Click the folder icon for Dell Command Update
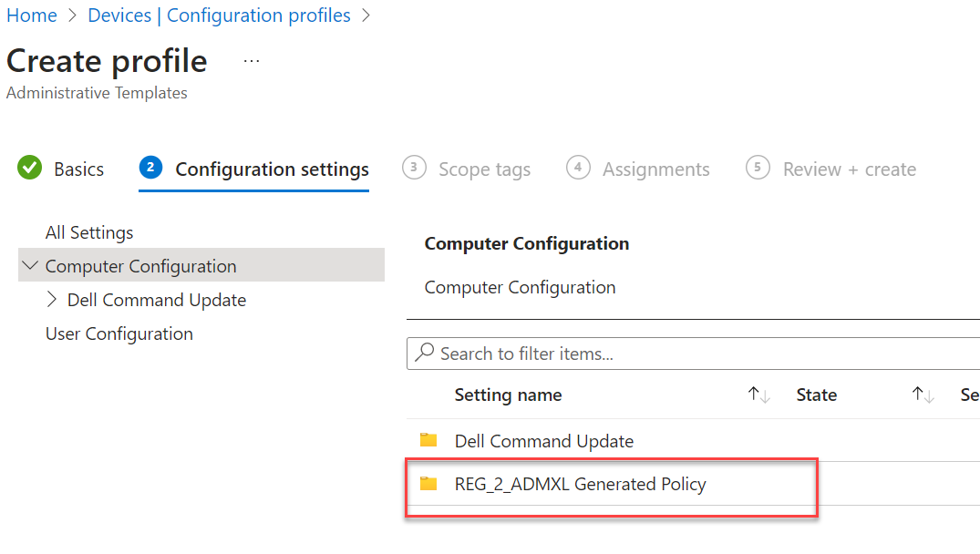980x554 pixels. (428, 440)
